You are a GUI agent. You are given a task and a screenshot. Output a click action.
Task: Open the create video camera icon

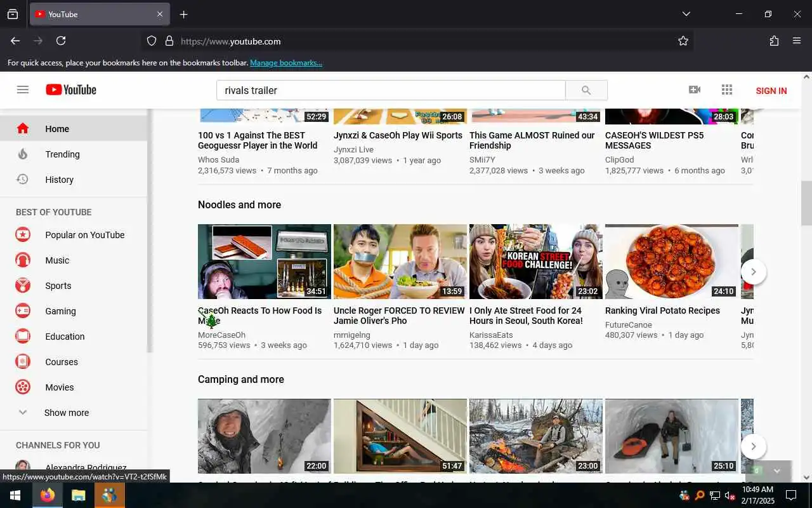tap(695, 90)
